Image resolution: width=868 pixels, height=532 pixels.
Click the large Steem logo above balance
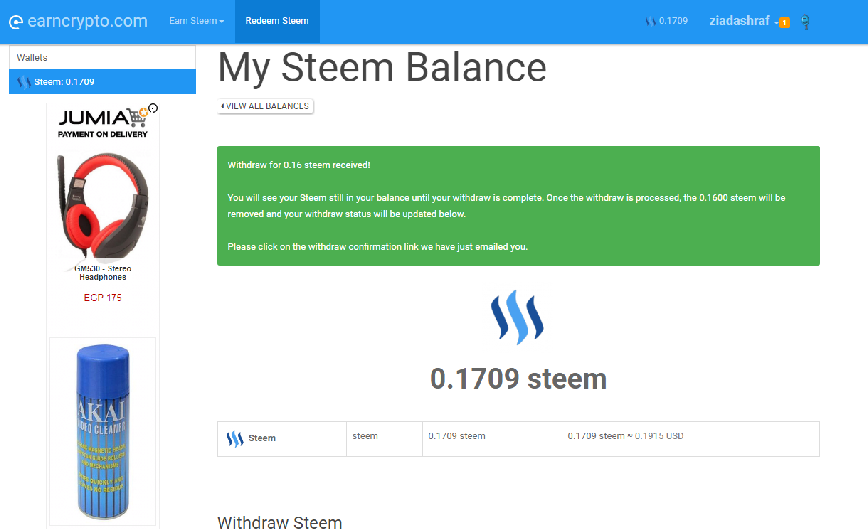(517, 318)
